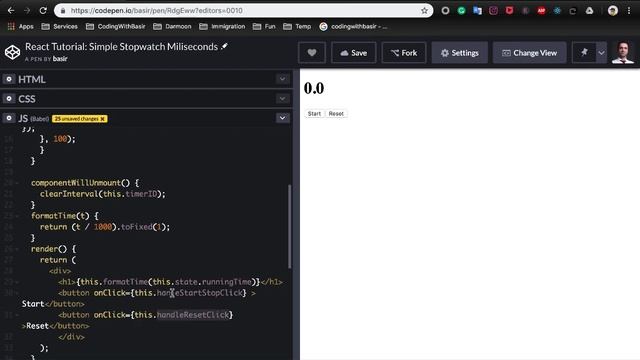The height and width of the screenshot is (360, 640).
Task: Click the 0.0 timer display
Action: 314,88
